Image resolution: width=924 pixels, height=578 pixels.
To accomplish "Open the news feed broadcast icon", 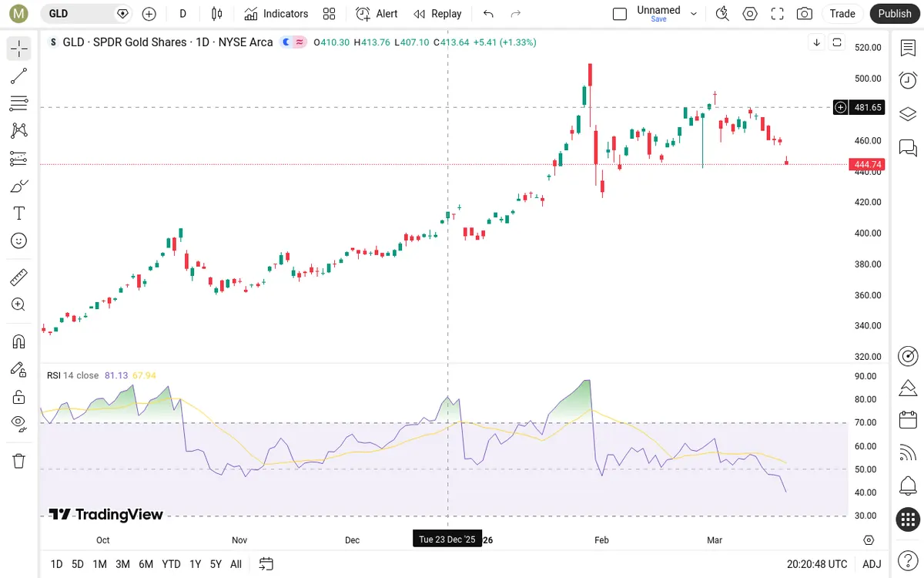I will (x=908, y=453).
